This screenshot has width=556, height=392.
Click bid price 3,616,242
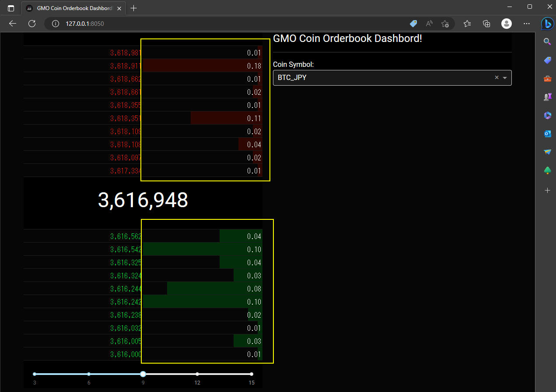[x=126, y=302]
